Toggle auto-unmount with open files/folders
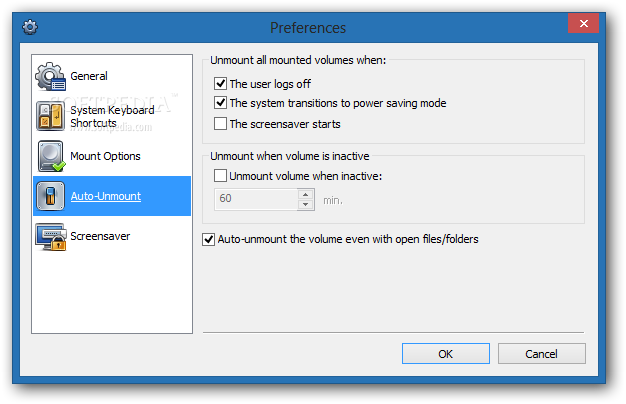The height and width of the screenshot is (404, 626). click(x=209, y=240)
